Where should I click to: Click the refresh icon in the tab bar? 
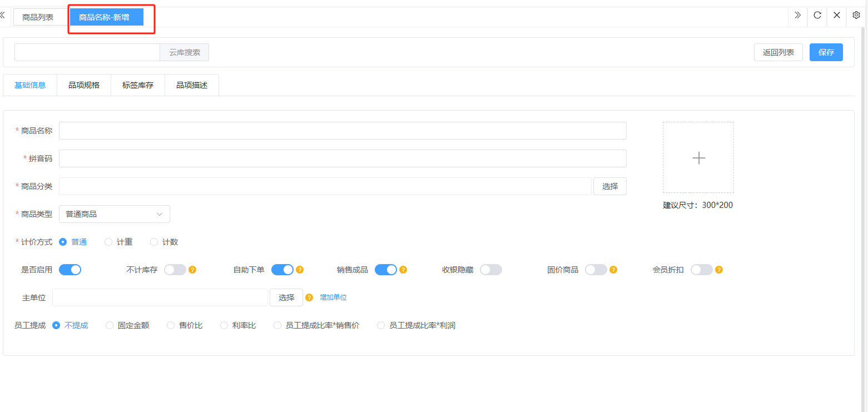pyautogui.click(x=817, y=16)
